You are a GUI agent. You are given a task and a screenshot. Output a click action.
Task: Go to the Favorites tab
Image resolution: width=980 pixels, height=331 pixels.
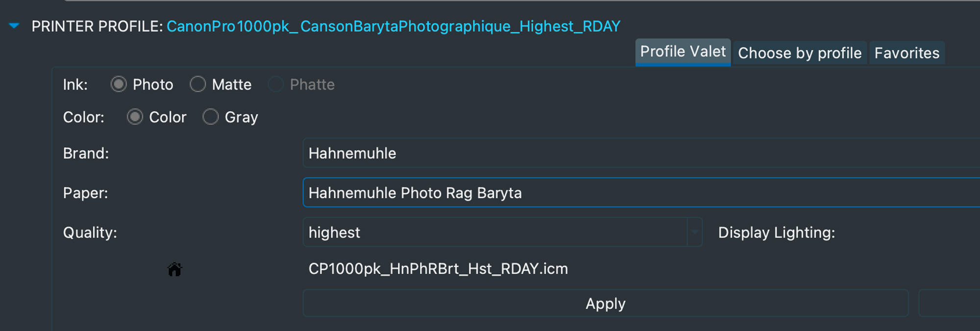[x=906, y=53]
